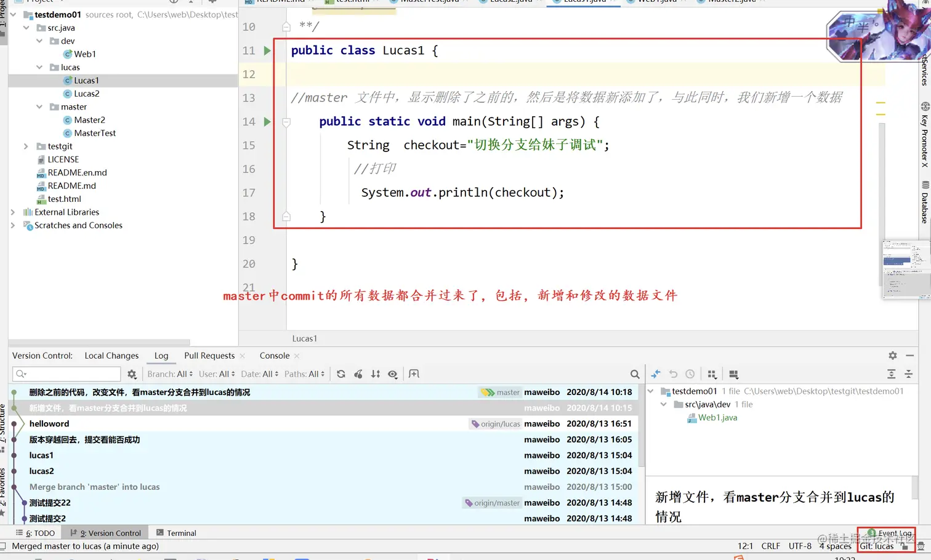Expand the testgit folder

26,146
